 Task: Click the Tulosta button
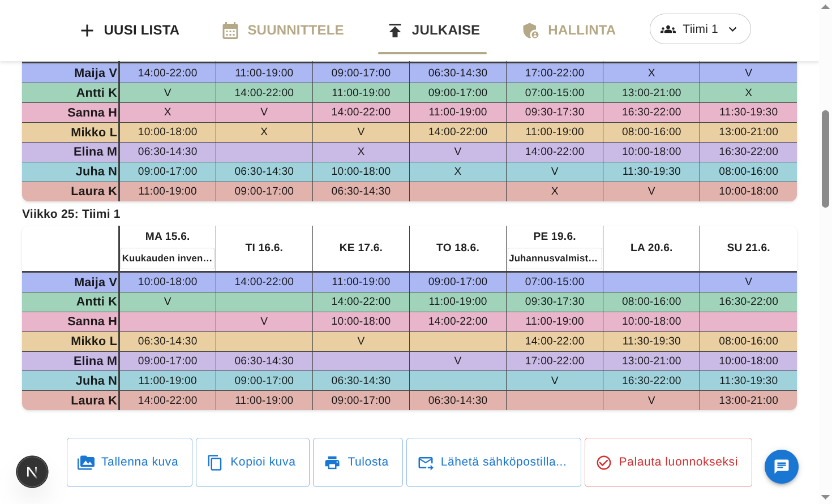pos(358,462)
